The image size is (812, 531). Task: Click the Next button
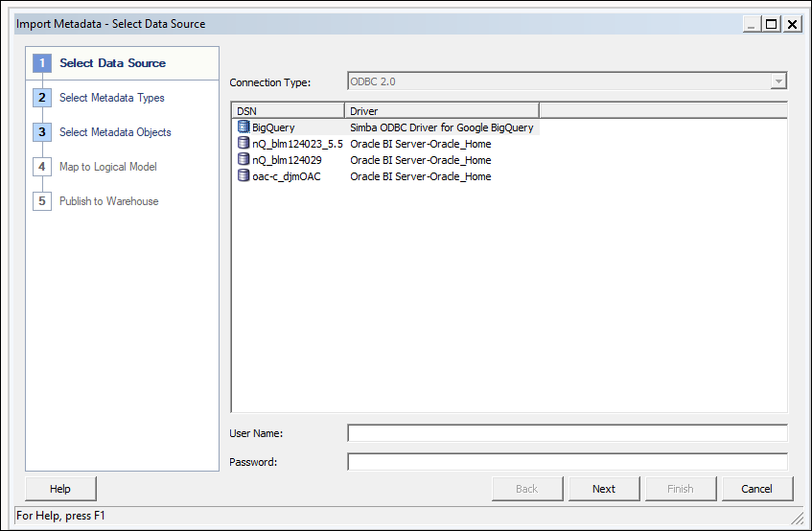(604, 489)
